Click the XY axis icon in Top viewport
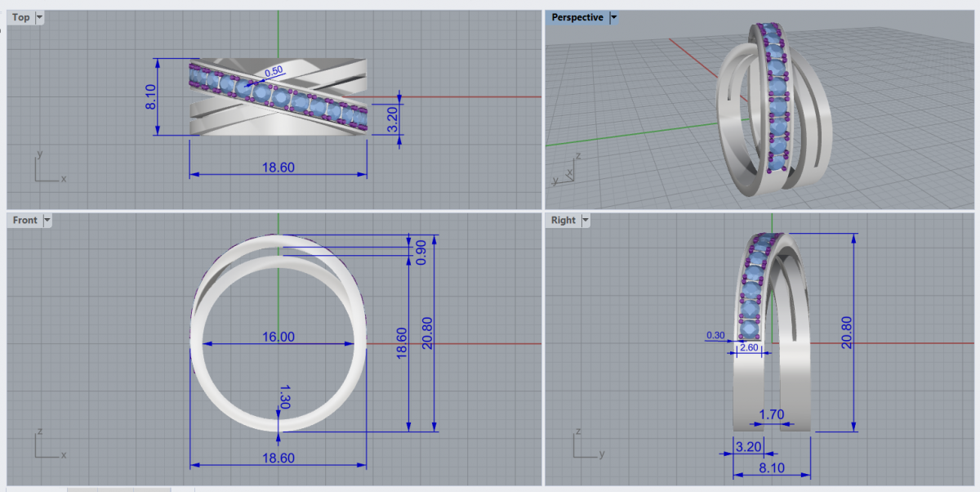Screen dimensions: 980x492 coord(46,168)
